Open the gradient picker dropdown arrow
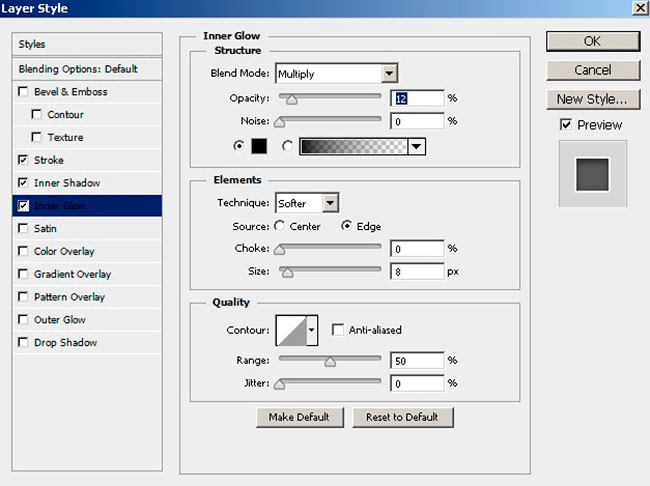 [x=416, y=146]
